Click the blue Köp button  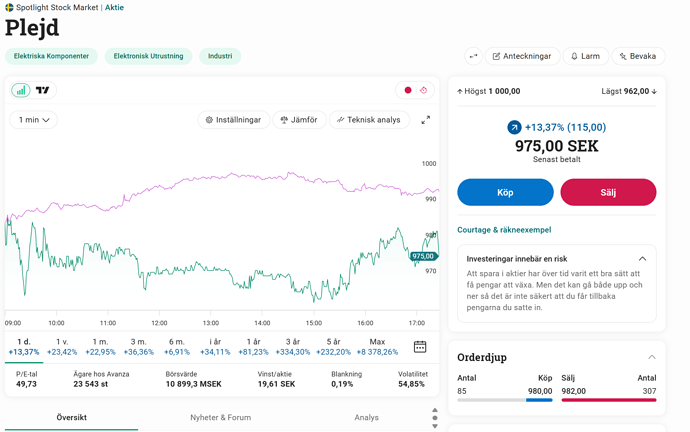tap(505, 192)
